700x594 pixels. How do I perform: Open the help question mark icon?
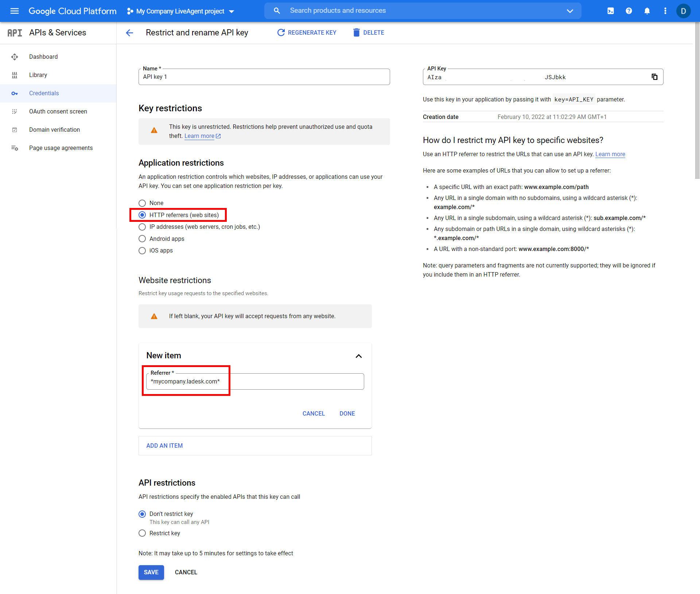pyautogui.click(x=629, y=11)
